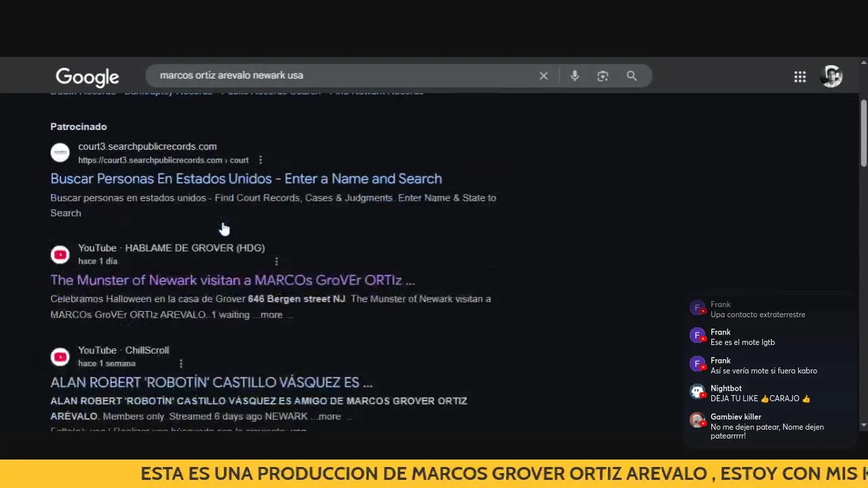Image resolution: width=868 pixels, height=488 pixels.
Task: Click the 'YouTube · HABLAME DE GROVER (HDG)' source text
Action: (172, 248)
